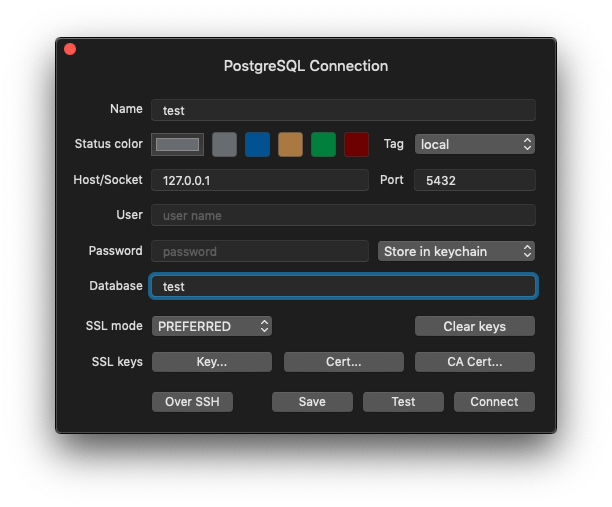612x507 pixels.
Task: Open the Over SSH settings
Action: pyautogui.click(x=192, y=401)
